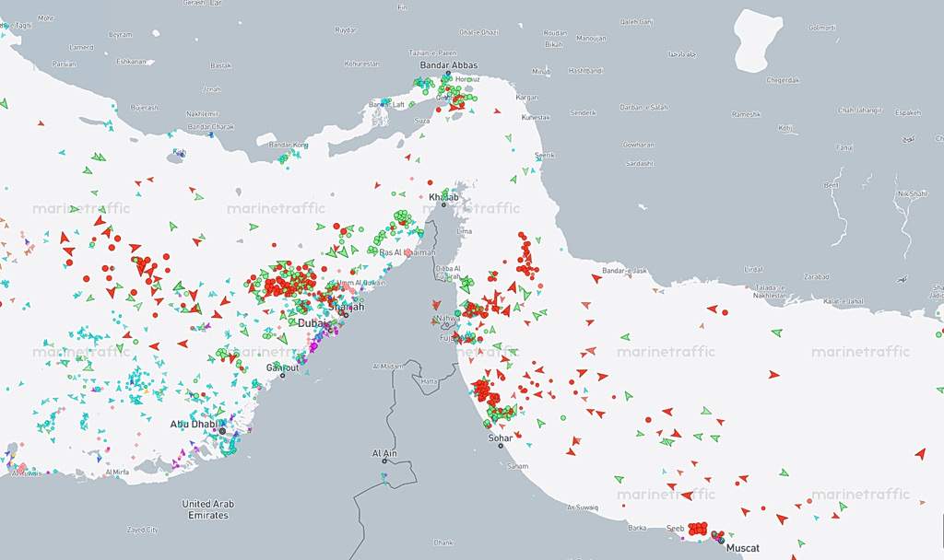Click the red vessel arrow east of Hormuz near Kargan
The image size is (944, 560).
pos(497,111)
